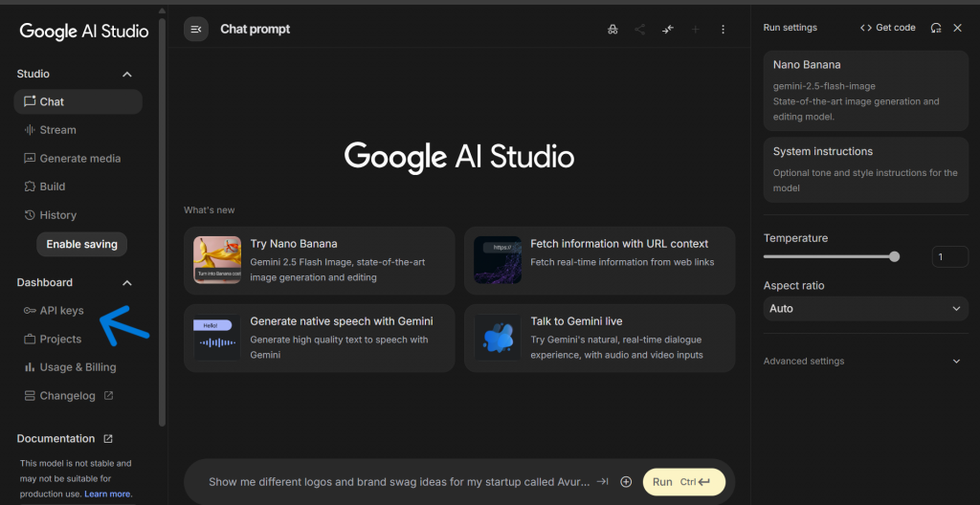Open the Generate native speech with Gemini card
This screenshot has height=505, width=980.
coord(320,339)
